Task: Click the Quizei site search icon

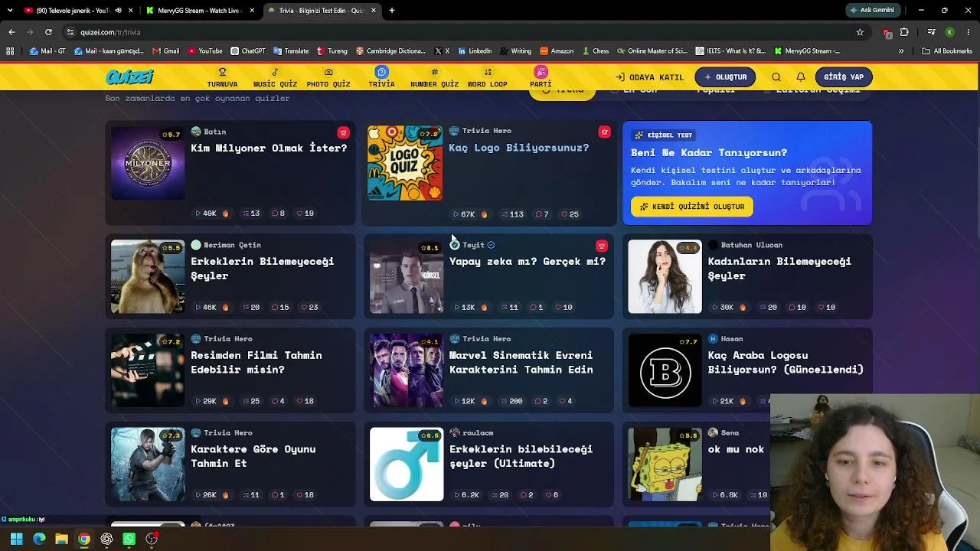Action: [776, 77]
